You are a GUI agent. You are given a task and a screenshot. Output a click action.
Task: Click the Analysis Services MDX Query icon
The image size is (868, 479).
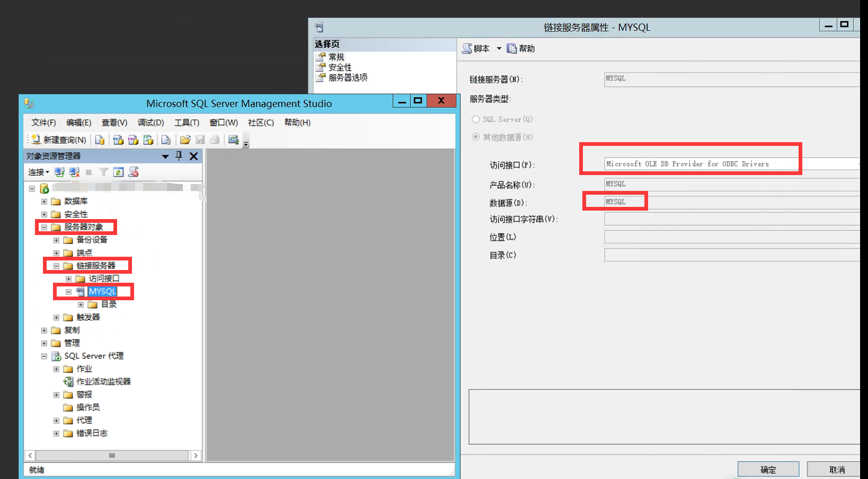118,140
